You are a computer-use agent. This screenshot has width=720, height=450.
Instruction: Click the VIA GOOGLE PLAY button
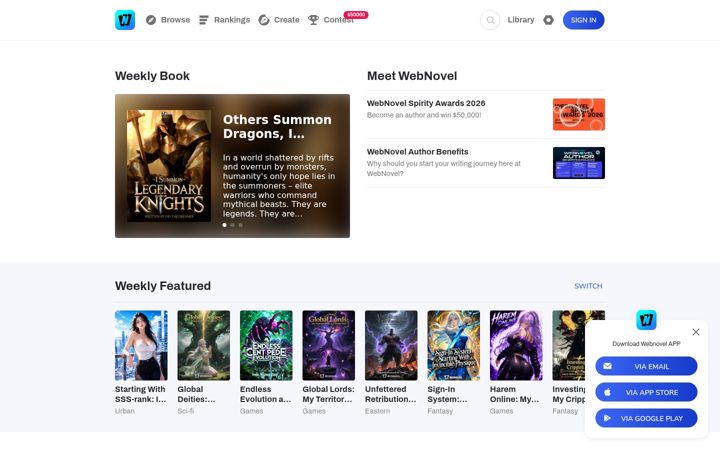646,418
